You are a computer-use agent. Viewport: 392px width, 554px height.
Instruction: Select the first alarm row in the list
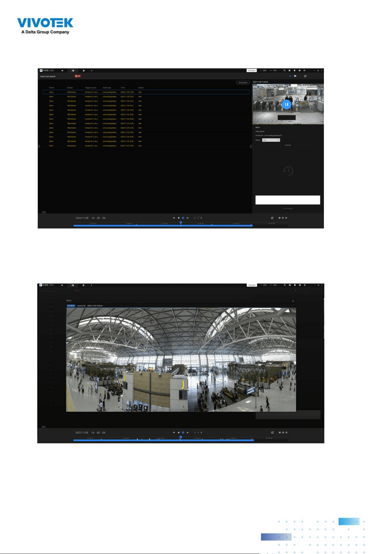click(146, 92)
